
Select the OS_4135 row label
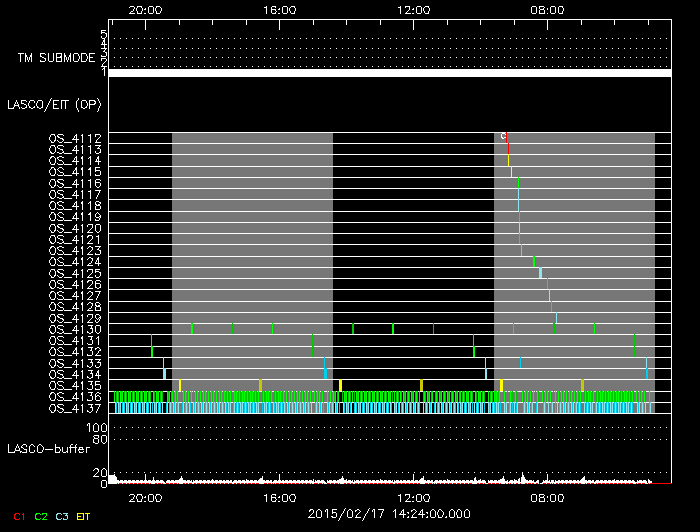75,385
